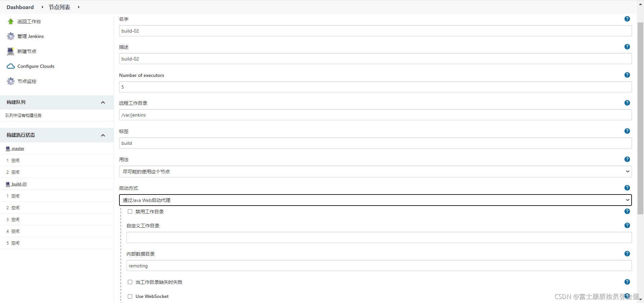Image resolution: width=644 pixels, height=303 pixels.
Task: Click the Number of executors input field
Action: 375,87
